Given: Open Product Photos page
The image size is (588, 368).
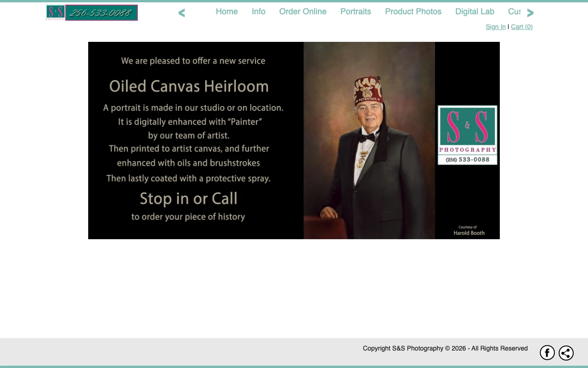Looking at the screenshot, I should [x=413, y=12].
